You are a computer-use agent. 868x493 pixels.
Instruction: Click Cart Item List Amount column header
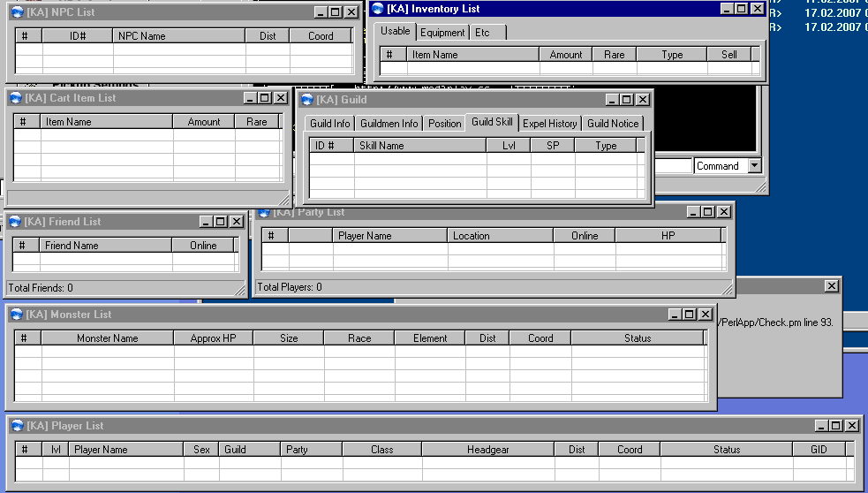203,122
